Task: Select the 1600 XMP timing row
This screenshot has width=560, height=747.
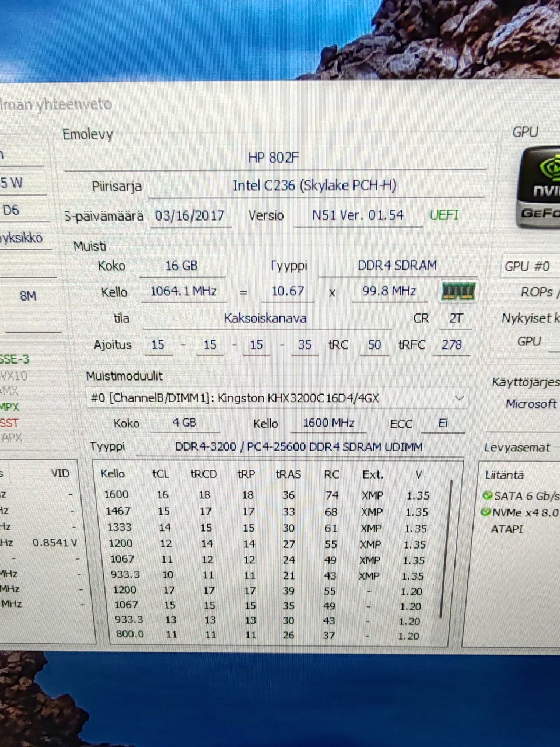Action: tap(267, 495)
